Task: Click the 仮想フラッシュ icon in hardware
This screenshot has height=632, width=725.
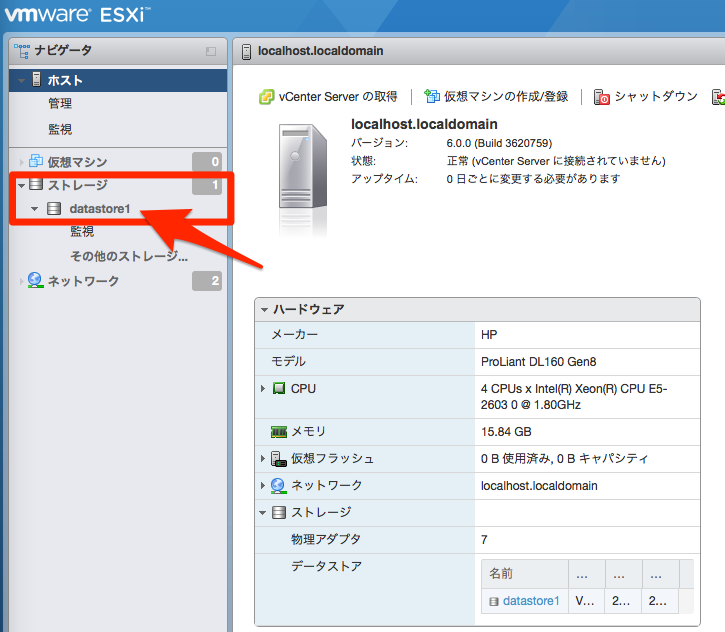Action: tap(279, 459)
